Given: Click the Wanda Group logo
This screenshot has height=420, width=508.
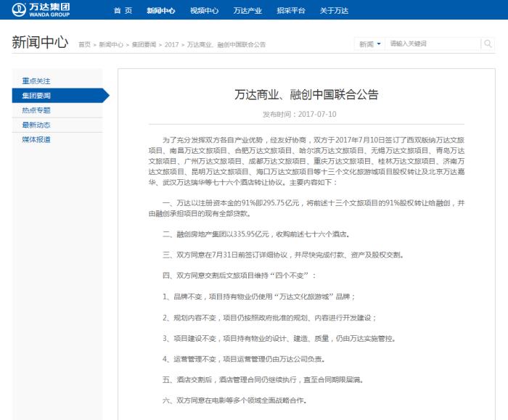Looking at the screenshot, I should click(x=41, y=9).
